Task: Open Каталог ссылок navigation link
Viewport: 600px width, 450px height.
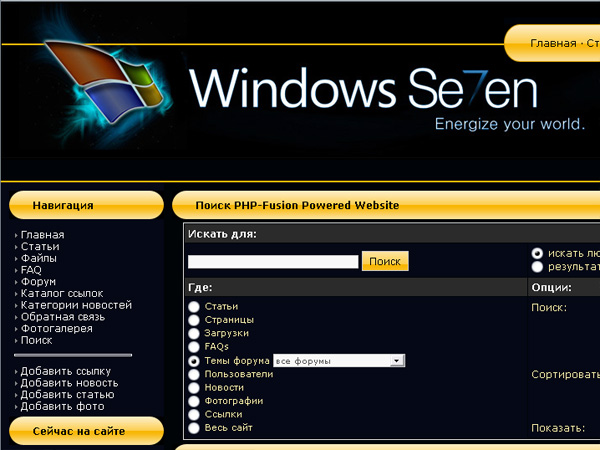Action: click(62, 293)
